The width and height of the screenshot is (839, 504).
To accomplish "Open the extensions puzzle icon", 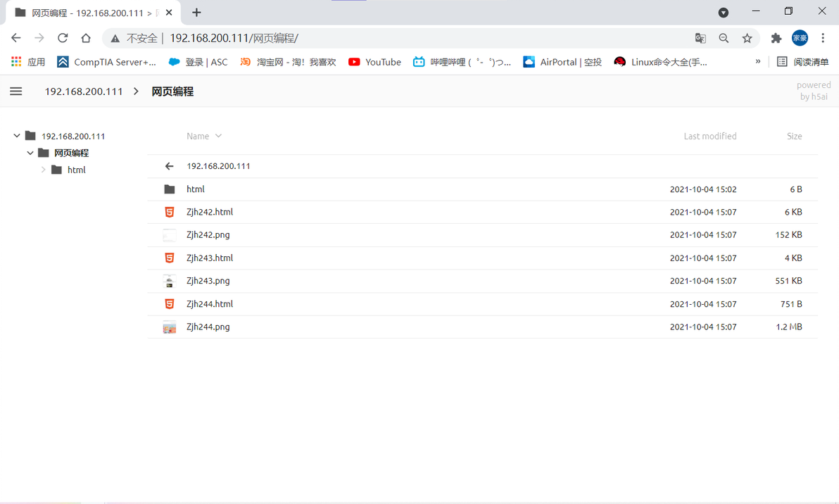I will tap(776, 38).
